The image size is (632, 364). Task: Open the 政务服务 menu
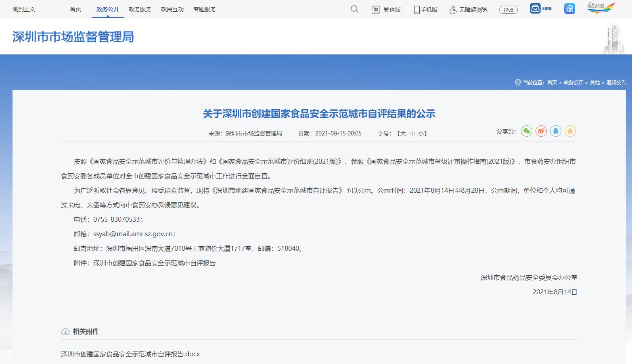[140, 9]
